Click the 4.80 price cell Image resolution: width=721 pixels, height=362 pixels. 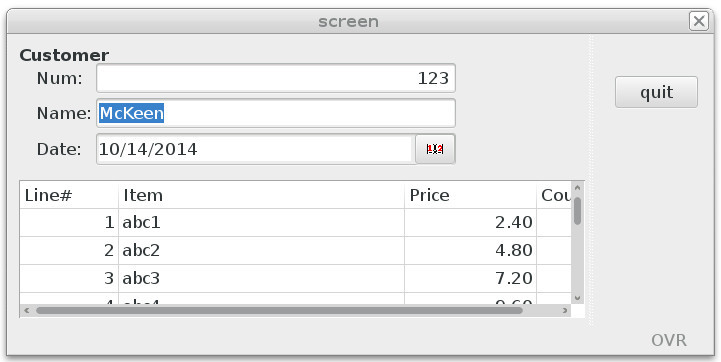click(x=470, y=251)
